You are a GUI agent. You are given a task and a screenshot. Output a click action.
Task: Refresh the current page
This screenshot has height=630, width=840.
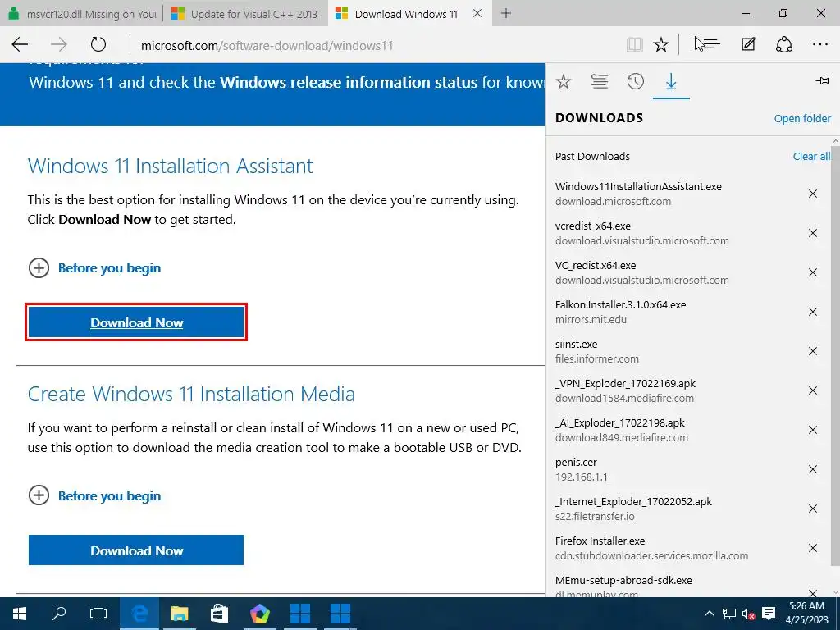click(x=98, y=44)
